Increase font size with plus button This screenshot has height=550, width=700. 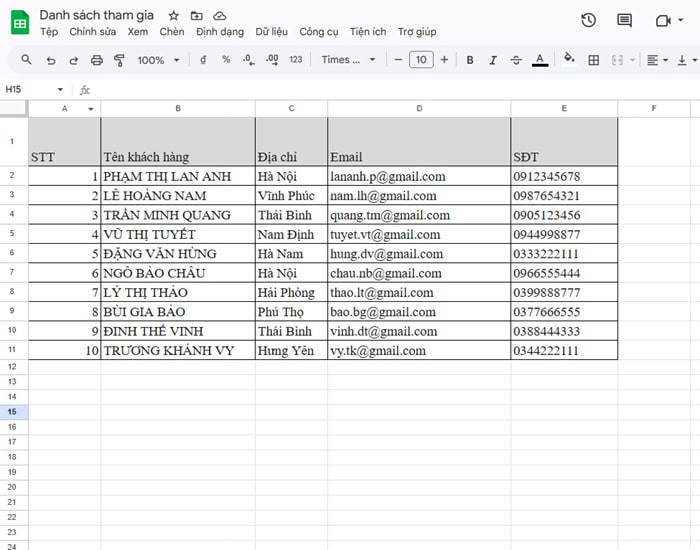click(444, 60)
